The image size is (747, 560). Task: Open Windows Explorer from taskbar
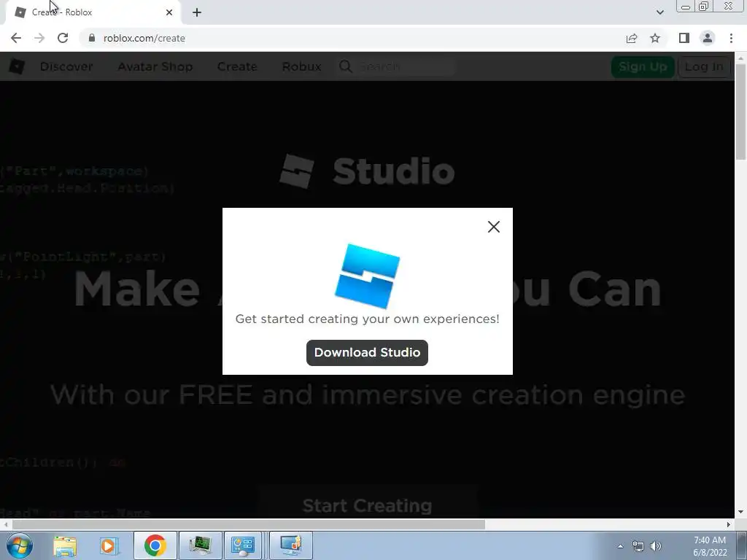(65, 545)
